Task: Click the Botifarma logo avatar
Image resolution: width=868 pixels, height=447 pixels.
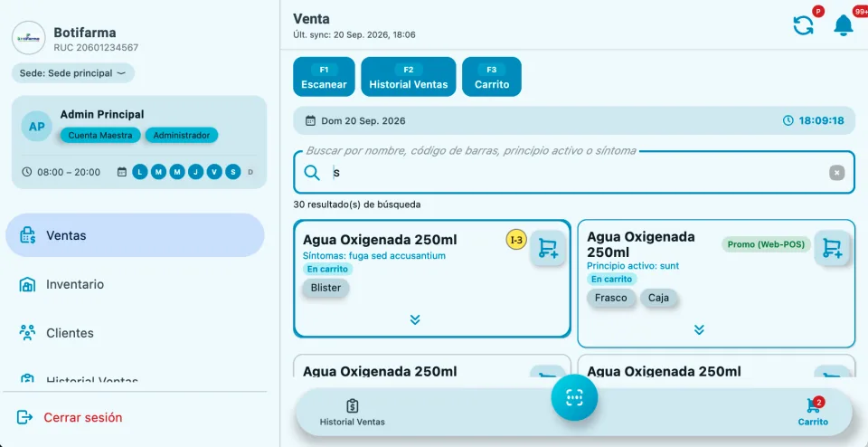Action: pyautogui.click(x=28, y=38)
